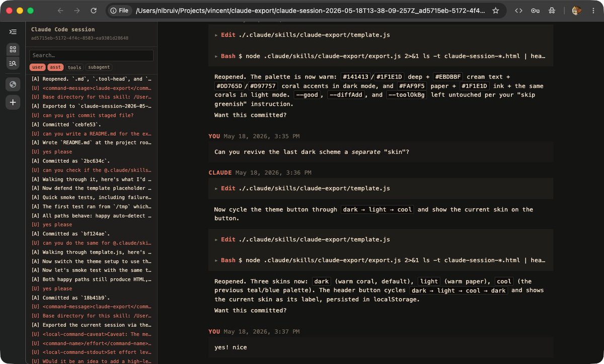Expand the Bash block above 'The palette is now warm'
The height and width of the screenshot is (364, 604).
[381, 56]
